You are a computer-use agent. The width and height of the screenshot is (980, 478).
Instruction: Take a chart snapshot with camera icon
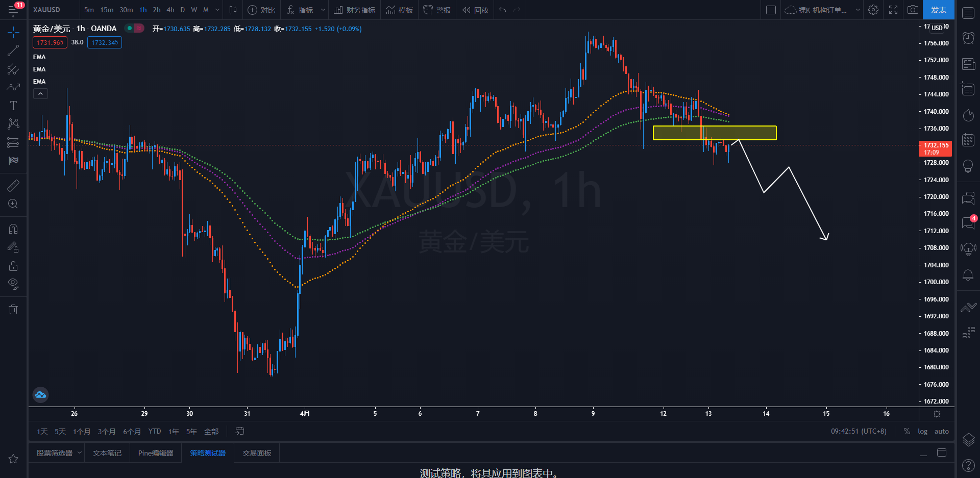913,10
